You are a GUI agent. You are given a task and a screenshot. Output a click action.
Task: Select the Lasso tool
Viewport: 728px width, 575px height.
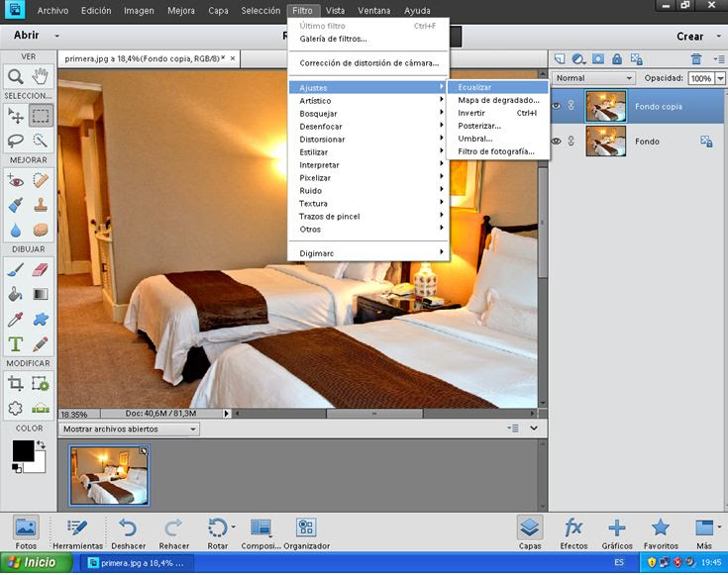pos(16,141)
